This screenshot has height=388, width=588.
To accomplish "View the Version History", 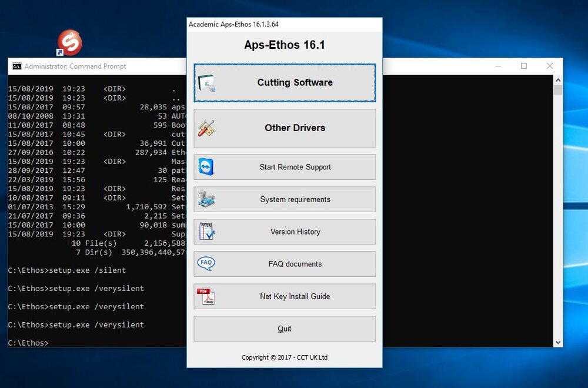I will tap(285, 232).
